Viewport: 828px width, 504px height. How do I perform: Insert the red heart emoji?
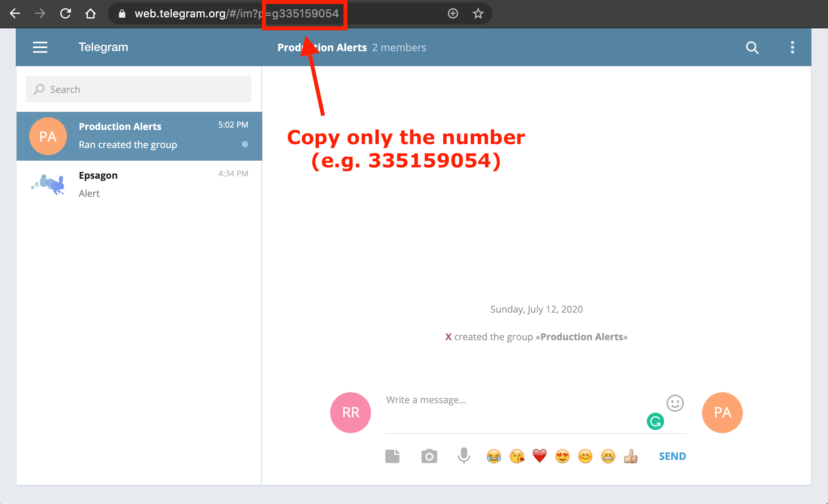pos(540,456)
